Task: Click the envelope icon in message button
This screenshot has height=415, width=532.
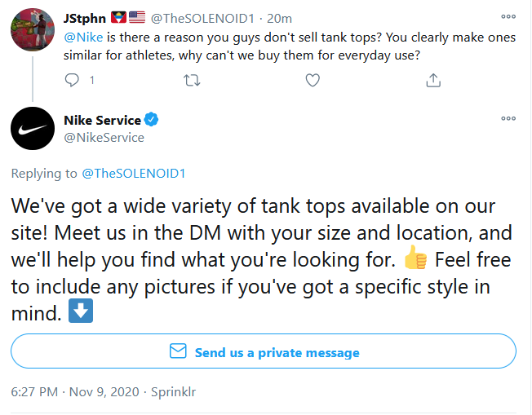Action: tap(177, 351)
